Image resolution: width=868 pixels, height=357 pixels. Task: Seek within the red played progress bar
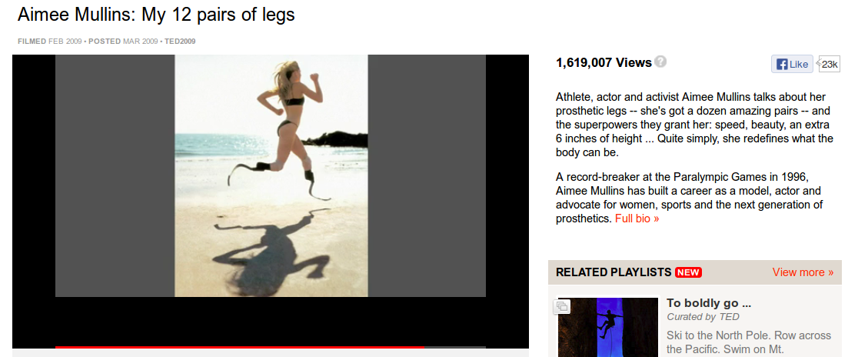[240, 347]
